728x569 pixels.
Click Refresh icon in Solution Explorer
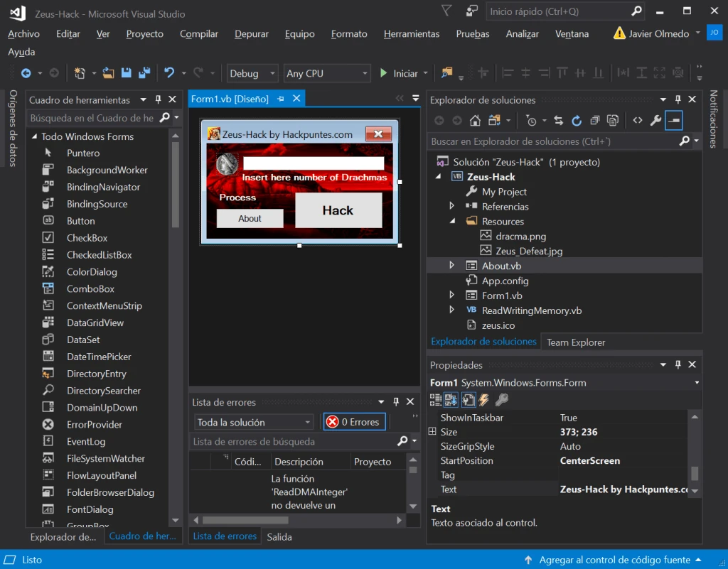point(576,121)
